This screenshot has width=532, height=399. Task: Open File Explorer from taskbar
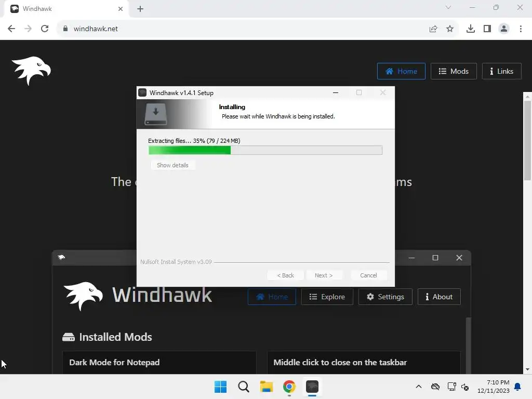267,387
